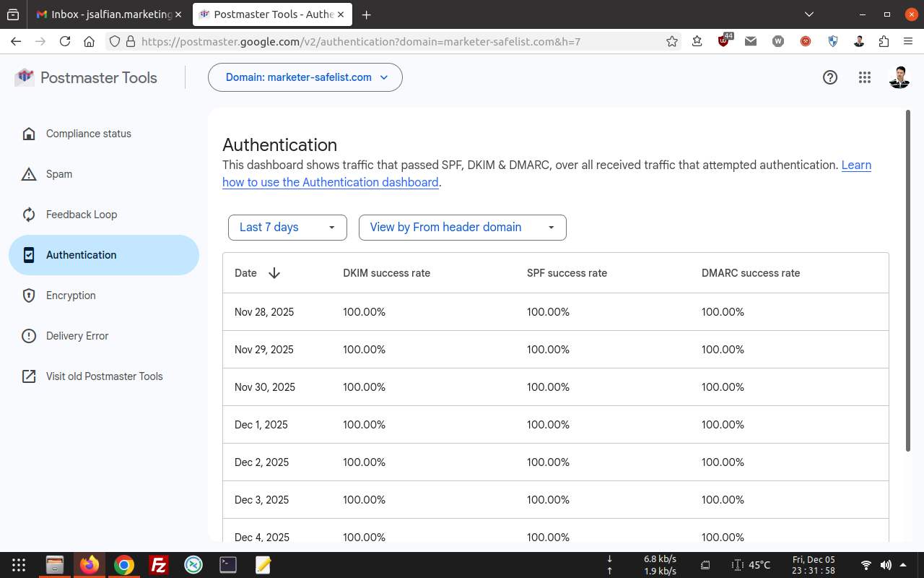The height and width of the screenshot is (578, 924).
Task: Open View by From header domain dropdown
Action: [462, 227]
